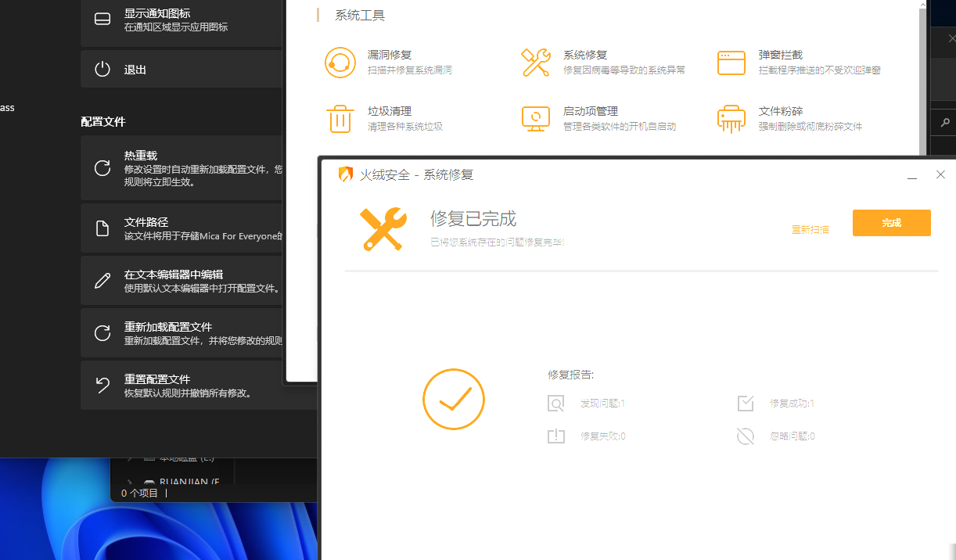This screenshot has height=560, width=956.
Task: Click the 退出 exit row in Mica settings
Action: [181, 69]
